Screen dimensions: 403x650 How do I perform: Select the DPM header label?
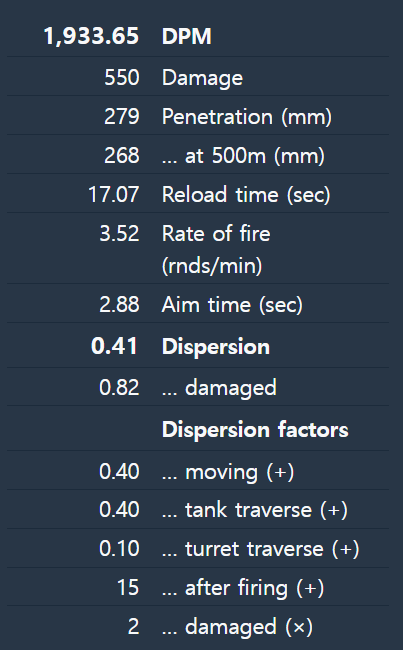[187, 36]
